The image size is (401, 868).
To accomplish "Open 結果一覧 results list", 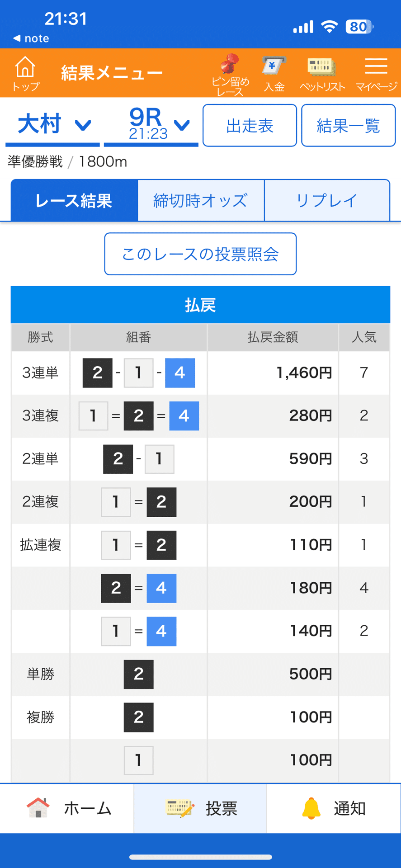I will coord(348,125).
